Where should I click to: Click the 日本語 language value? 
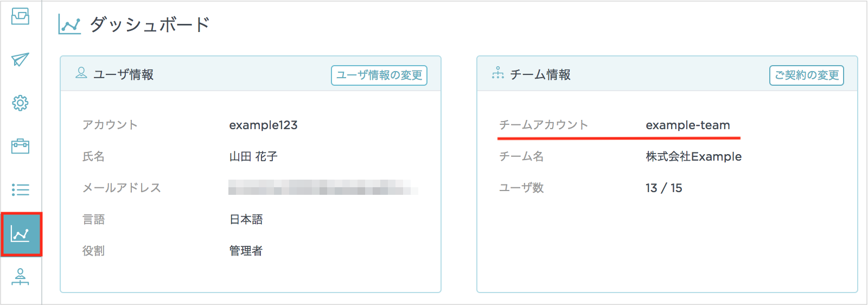coord(246,219)
